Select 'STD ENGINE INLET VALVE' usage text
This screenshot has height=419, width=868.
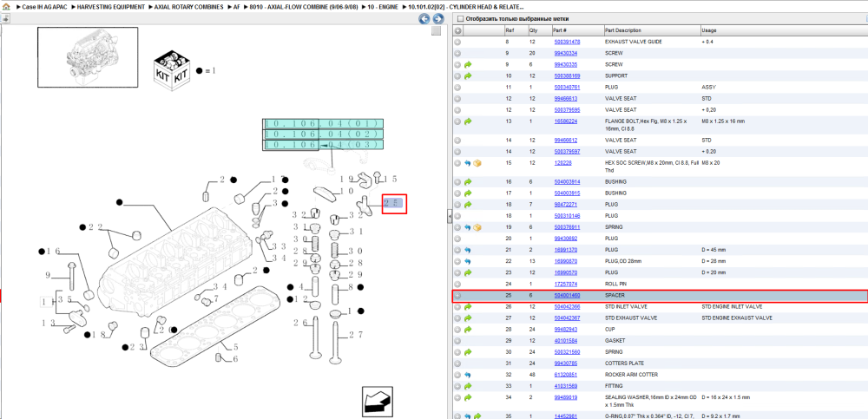pos(732,306)
